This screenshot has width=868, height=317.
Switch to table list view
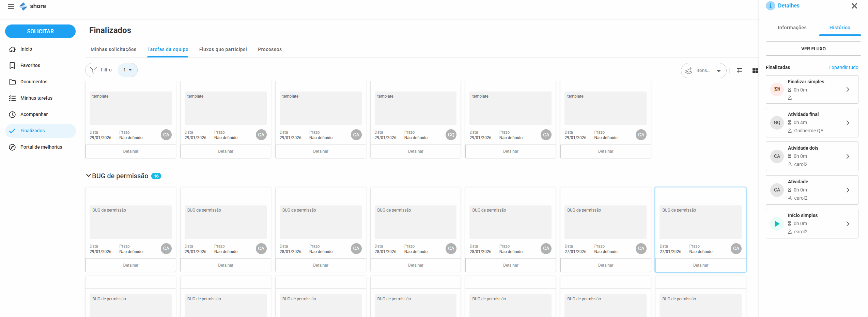pos(740,71)
